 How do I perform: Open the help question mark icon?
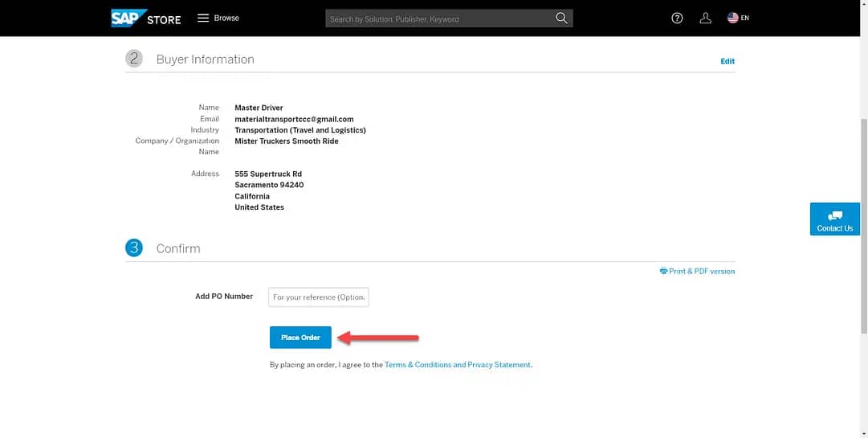point(677,18)
